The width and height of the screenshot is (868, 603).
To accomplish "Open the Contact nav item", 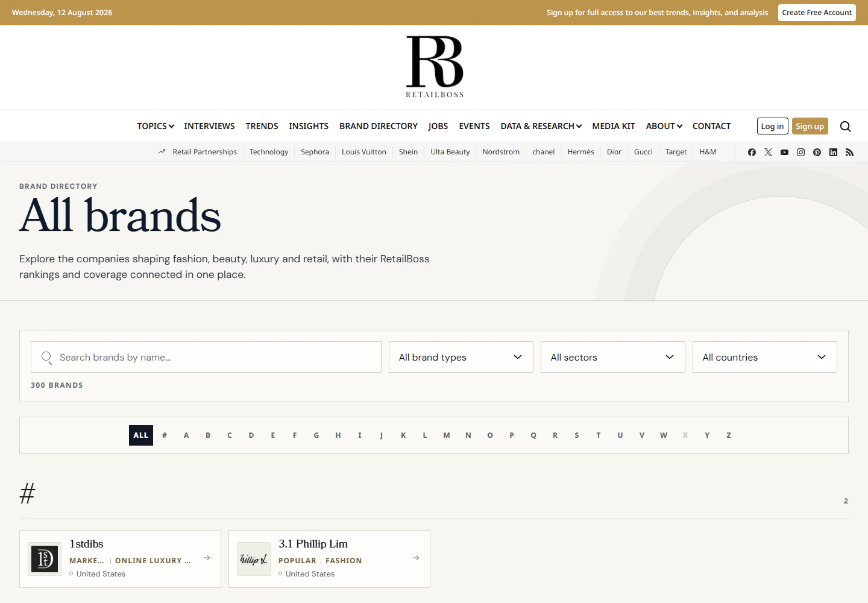I will point(711,126).
